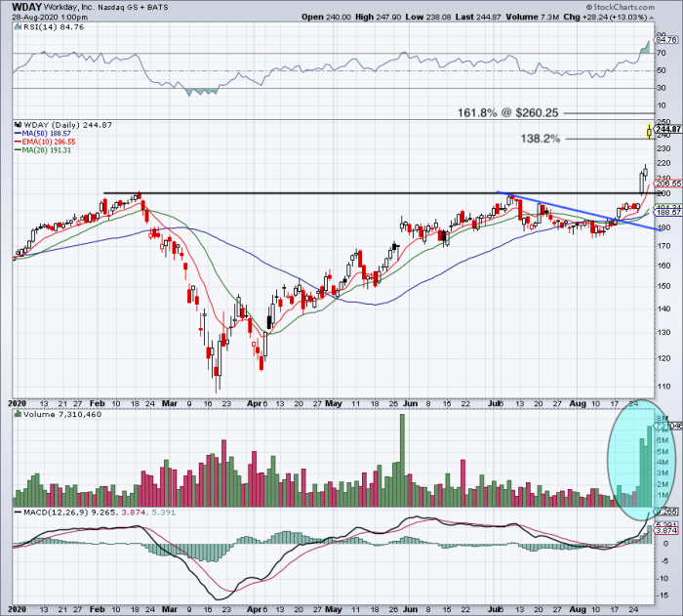Select the 'Low 238.08' header value
683x616 pixels.
[428, 17]
